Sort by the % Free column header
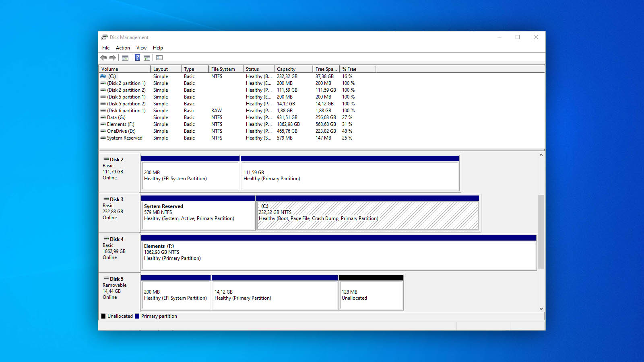Screen dimensions: 644x362 pyautogui.click(x=358, y=69)
